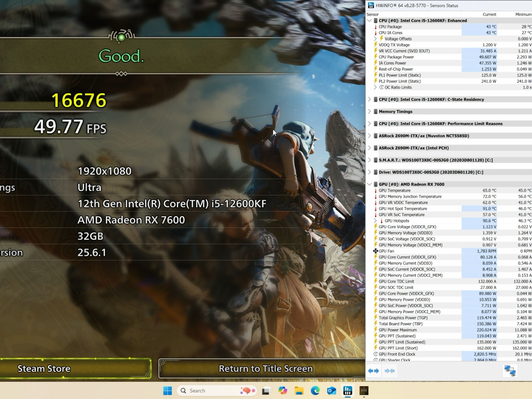Screen dimensions: 532x399
Task: Open the Windows Start menu
Action: pos(168,391)
